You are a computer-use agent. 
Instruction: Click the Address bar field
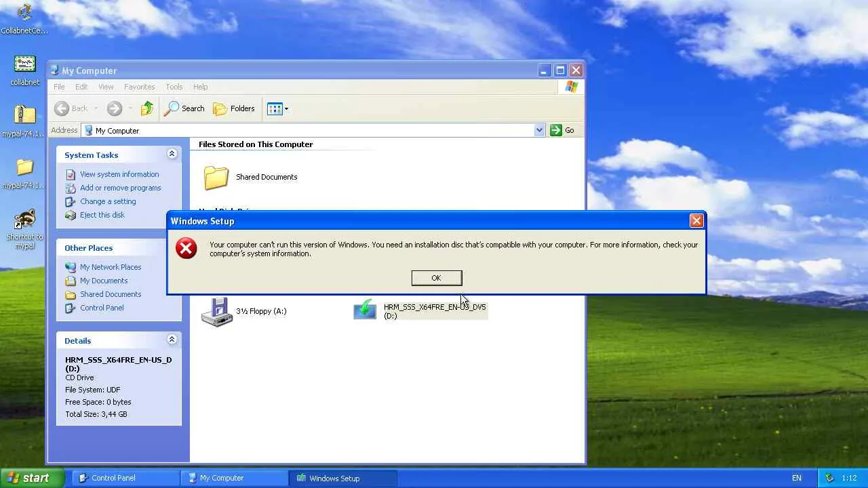coord(308,130)
